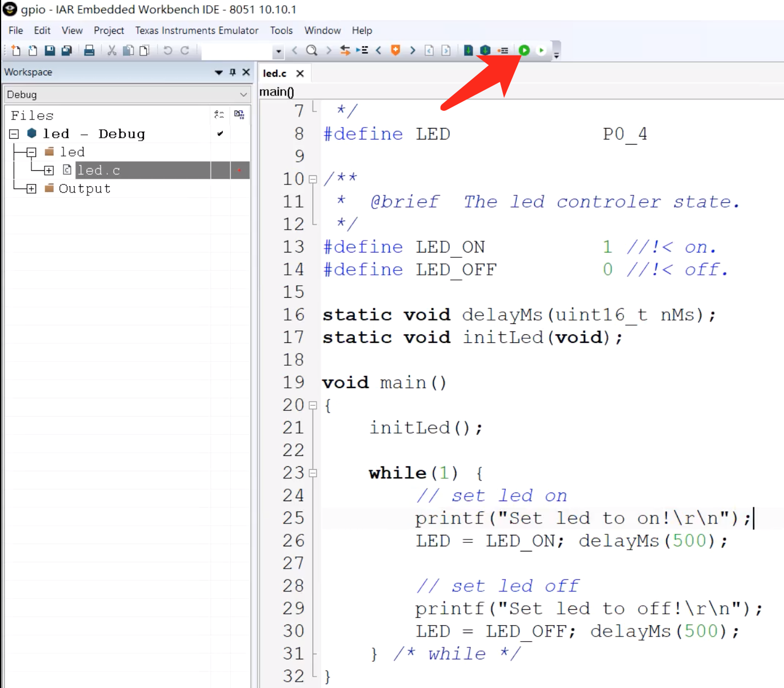Viewport: 784px width, 688px height.
Task: Open the Tools menu
Action: (x=281, y=30)
